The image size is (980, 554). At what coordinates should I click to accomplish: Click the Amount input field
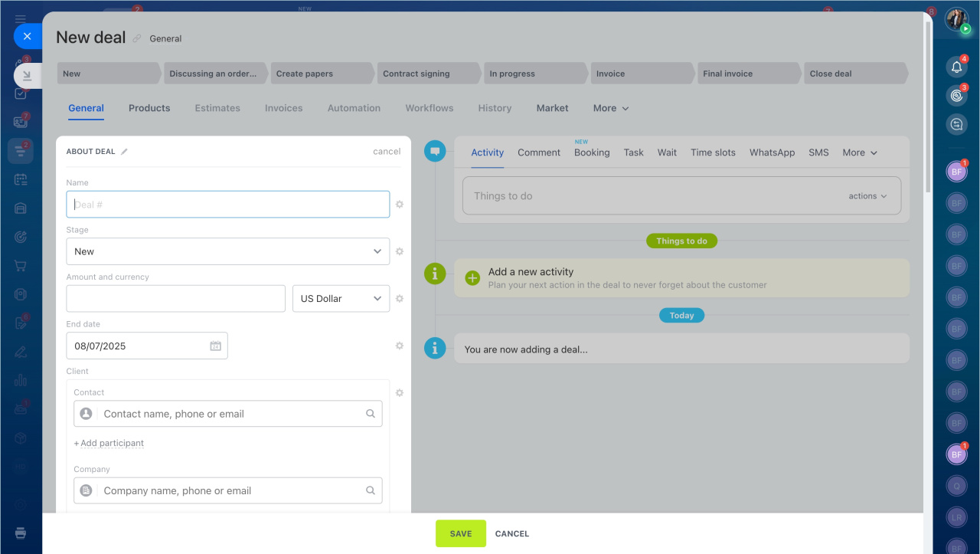point(175,299)
